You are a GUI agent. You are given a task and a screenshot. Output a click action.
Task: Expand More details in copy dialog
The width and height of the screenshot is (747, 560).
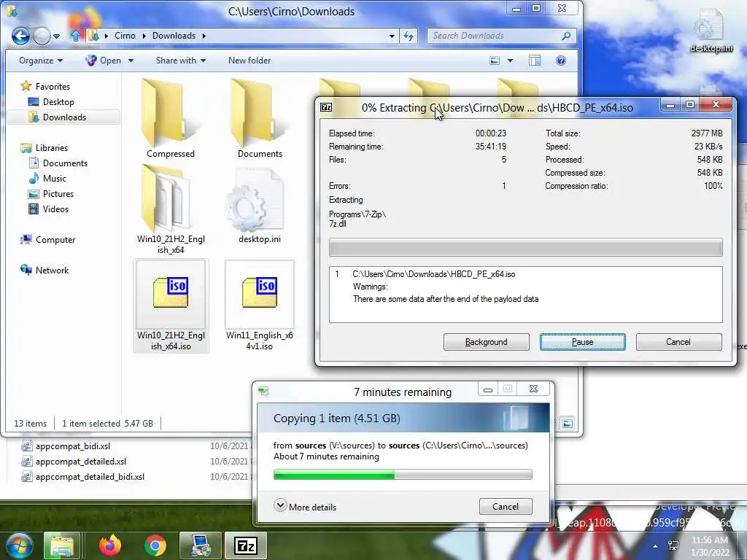pos(306,507)
